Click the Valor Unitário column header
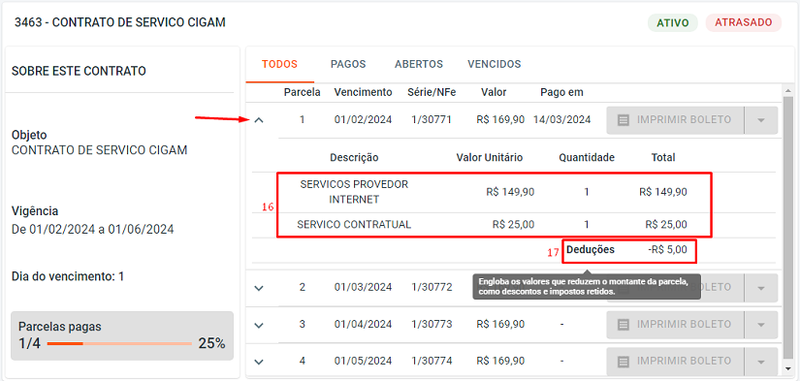800x381 pixels. pyautogui.click(x=489, y=158)
